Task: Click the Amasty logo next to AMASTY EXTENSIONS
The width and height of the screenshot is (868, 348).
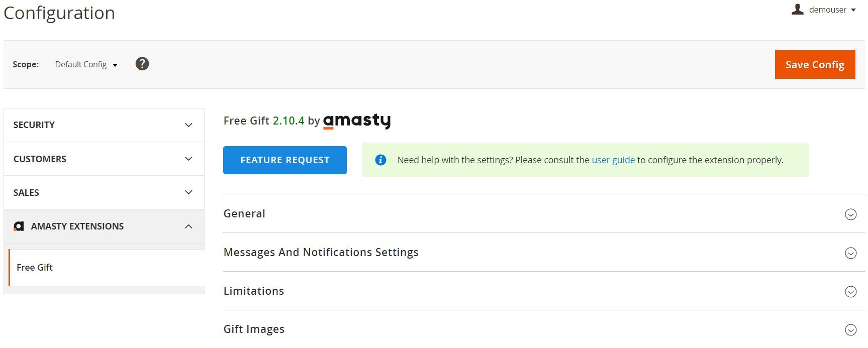Action: (19, 226)
